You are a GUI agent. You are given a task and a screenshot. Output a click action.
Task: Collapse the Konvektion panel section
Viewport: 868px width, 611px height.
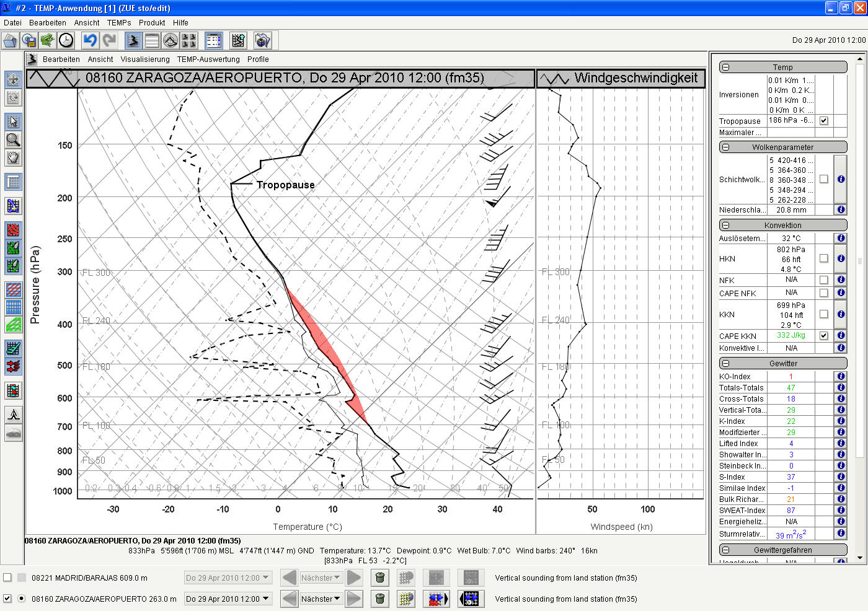725,225
